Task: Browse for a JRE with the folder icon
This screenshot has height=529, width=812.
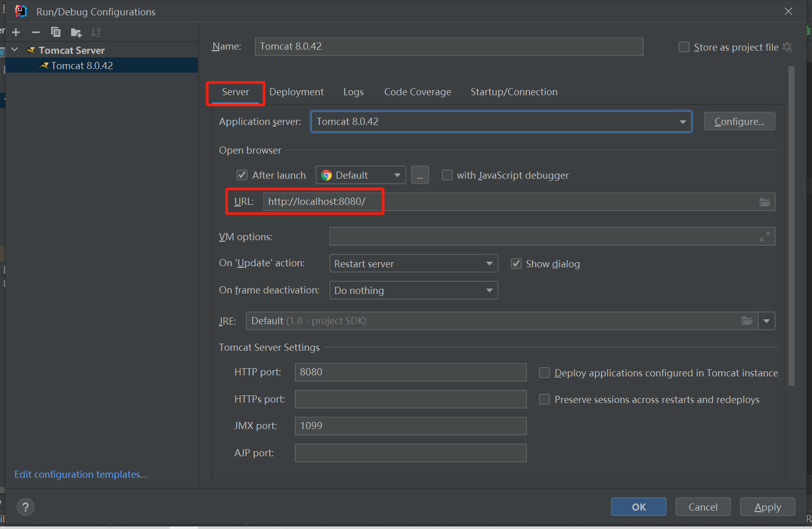Action: pos(747,321)
